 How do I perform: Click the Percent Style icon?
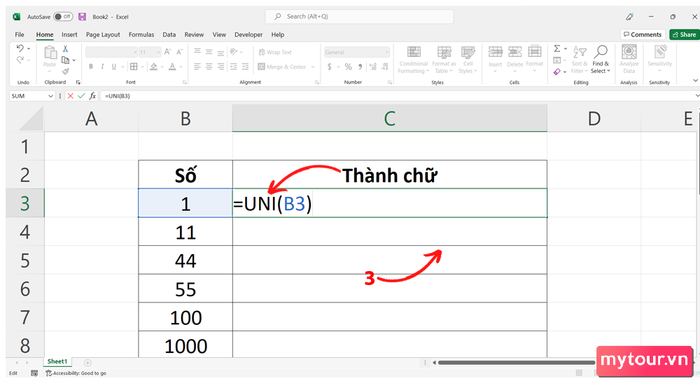tap(348, 67)
